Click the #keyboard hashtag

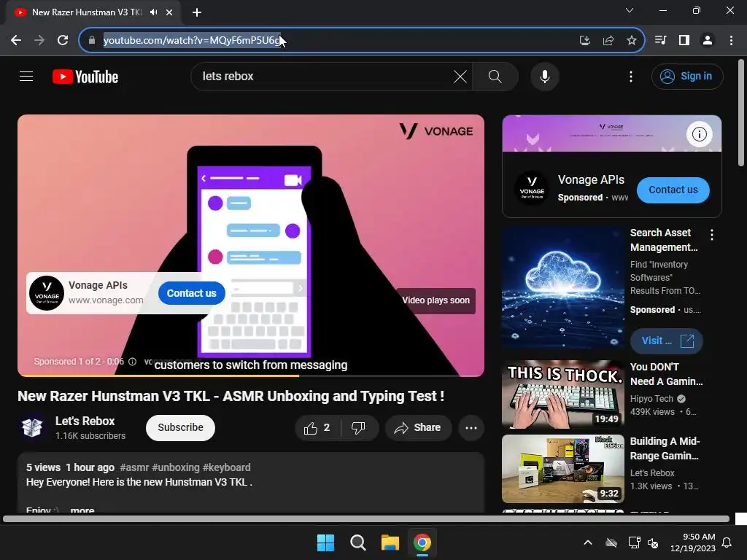pos(226,467)
